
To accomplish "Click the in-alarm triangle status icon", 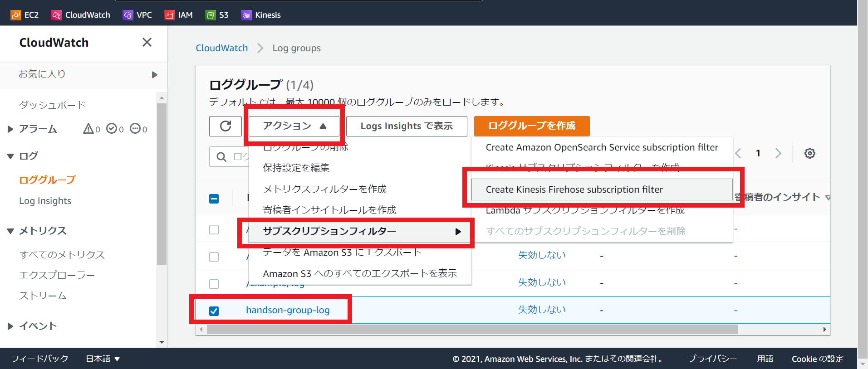I will (x=88, y=129).
